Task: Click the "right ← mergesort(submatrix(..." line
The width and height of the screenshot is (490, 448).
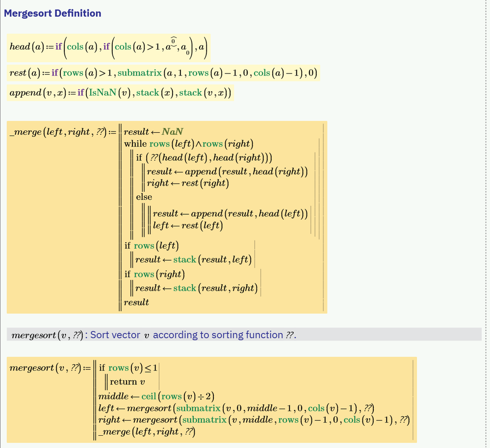Action: (x=254, y=420)
